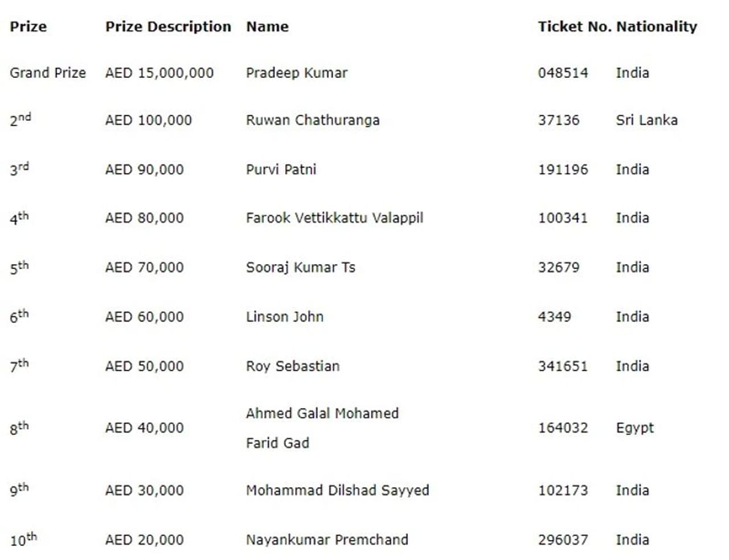Click ticket number 296037
Screen dimensions: 729x560
point(563,540)
